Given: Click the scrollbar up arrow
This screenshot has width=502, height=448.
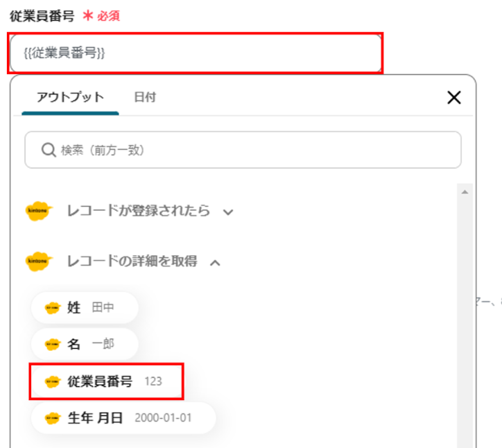Looking at the screenshot, I should tap(465, 192).
